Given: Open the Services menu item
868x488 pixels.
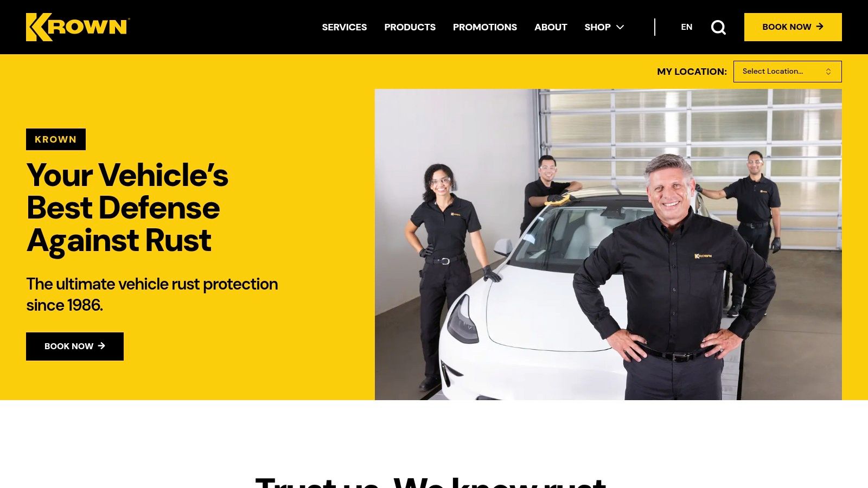Looking at the screenshot, I should pyautogui.click(x=344, y=27).
